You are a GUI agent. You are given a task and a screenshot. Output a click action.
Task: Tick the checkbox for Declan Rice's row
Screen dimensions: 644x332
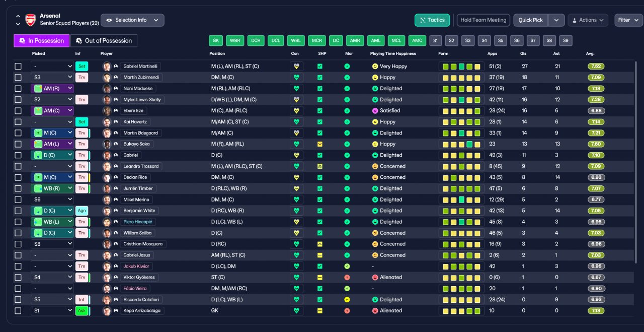(18, 177)
